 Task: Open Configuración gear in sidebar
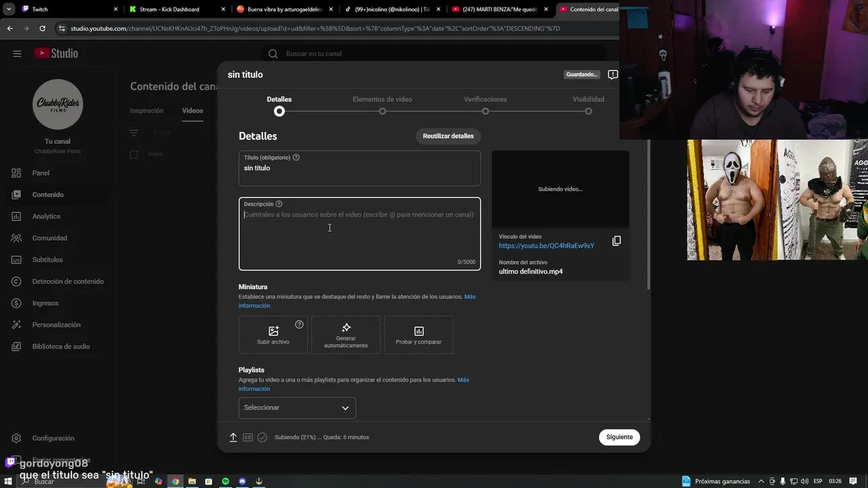pos(16,439)
